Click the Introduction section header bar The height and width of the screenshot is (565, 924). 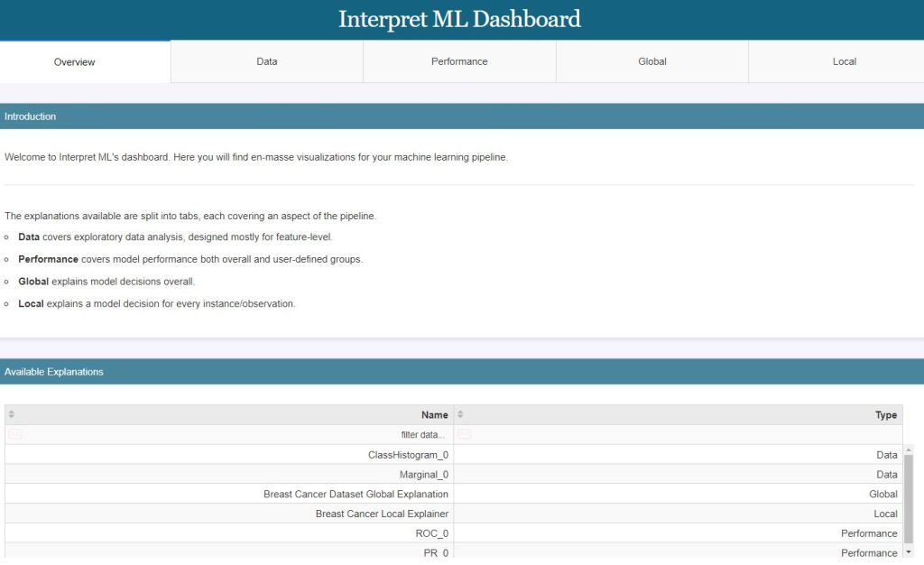pos(462,116)
